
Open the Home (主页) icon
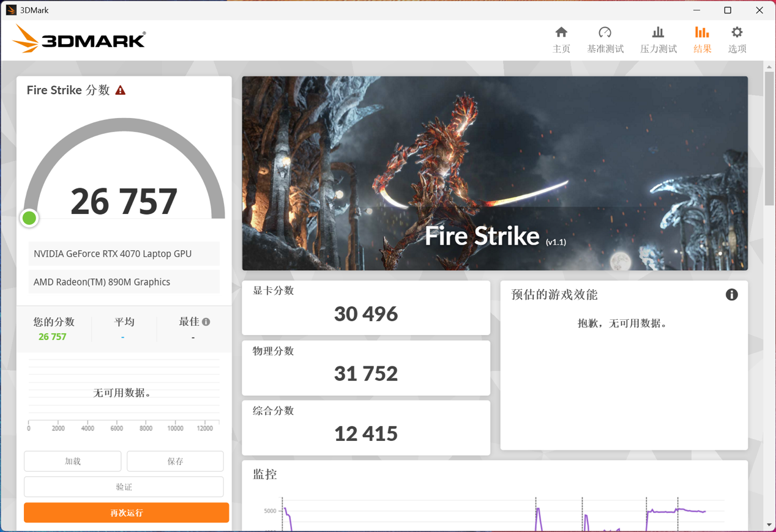tap(561, 33)
